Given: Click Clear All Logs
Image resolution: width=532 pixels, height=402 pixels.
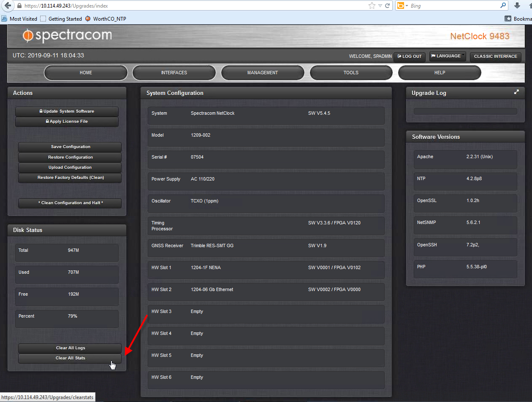Looking at the screenshot, I should (70, 348).
